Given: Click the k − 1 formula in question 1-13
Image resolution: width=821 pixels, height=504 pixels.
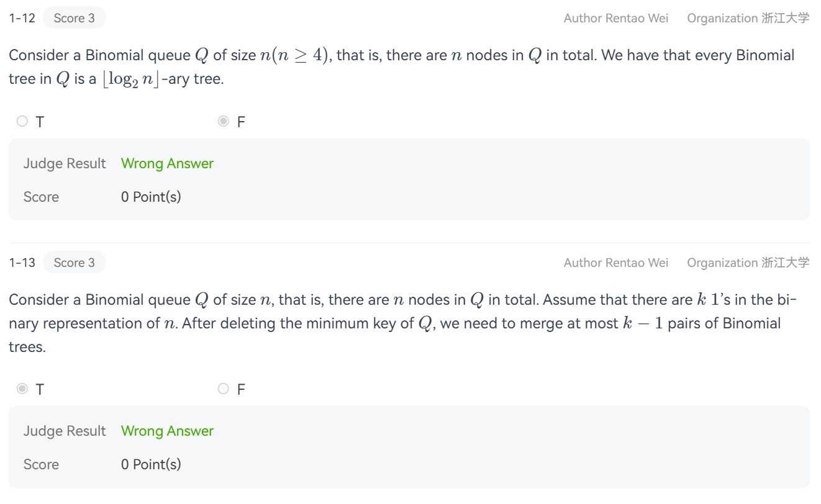Looking at the screenshot, I should (643, 323).
